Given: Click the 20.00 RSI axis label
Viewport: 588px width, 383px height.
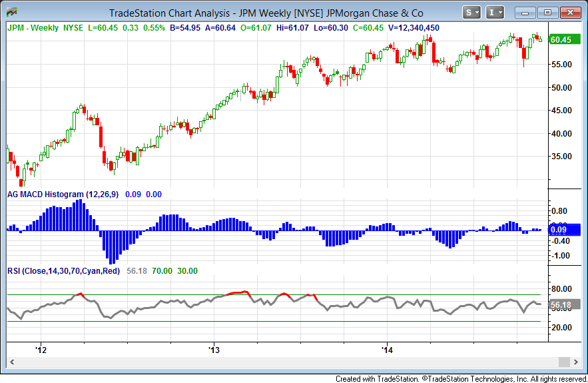Looking at the screenshot, I should pyautogui.click(x=561, y=328).
